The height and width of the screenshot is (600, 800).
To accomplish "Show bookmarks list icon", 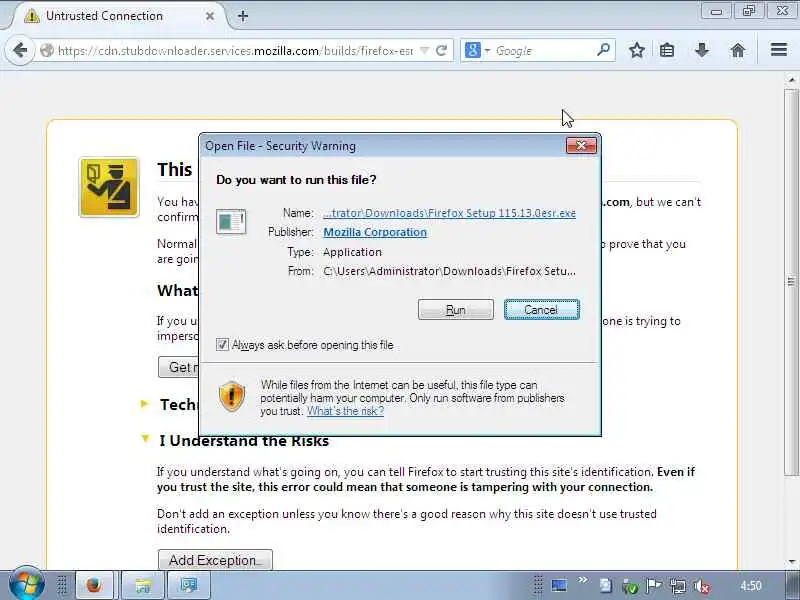I will [x=667, y=50].
